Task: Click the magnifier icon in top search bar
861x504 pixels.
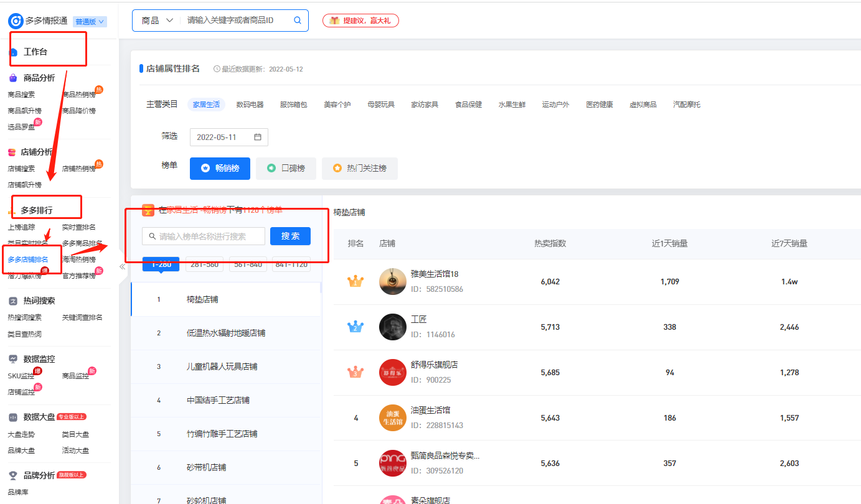Action: (x=298, y=21)
